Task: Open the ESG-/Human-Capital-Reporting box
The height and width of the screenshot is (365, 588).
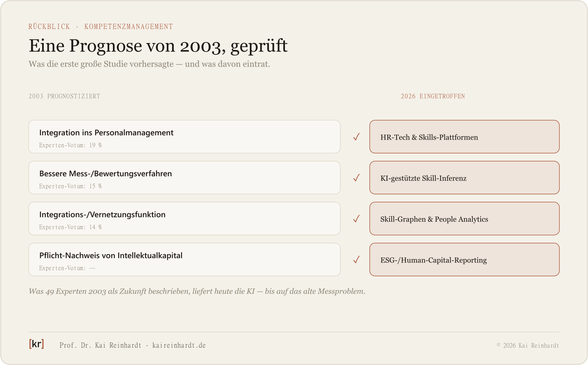Action: 464,259
